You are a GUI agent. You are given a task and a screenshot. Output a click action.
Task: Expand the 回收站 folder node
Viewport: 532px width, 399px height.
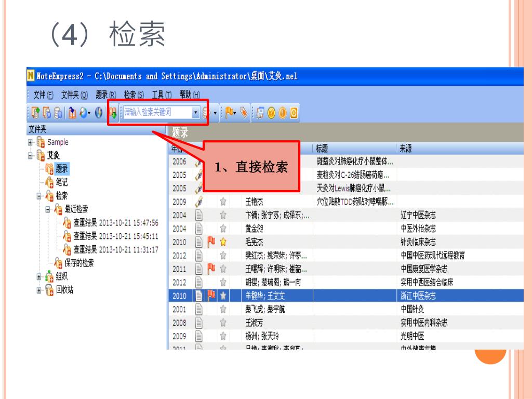(x=39, y=290)
